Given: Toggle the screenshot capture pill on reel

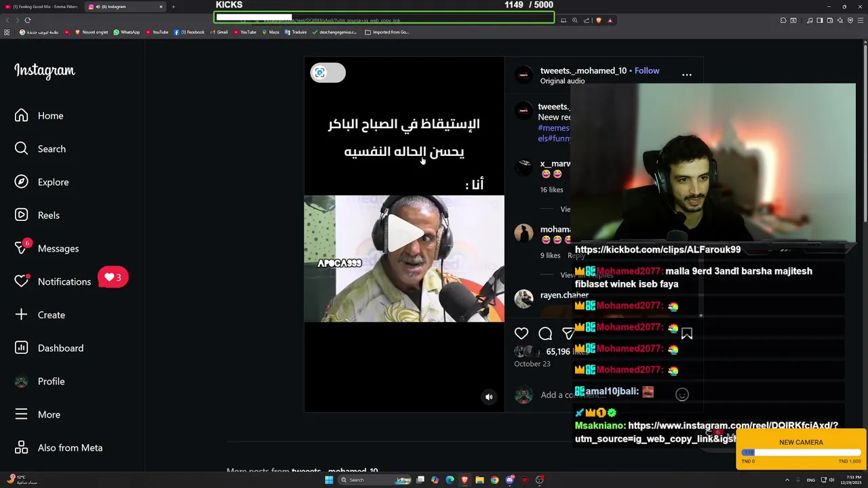Looking at the screenshot, I should [328, 73].
